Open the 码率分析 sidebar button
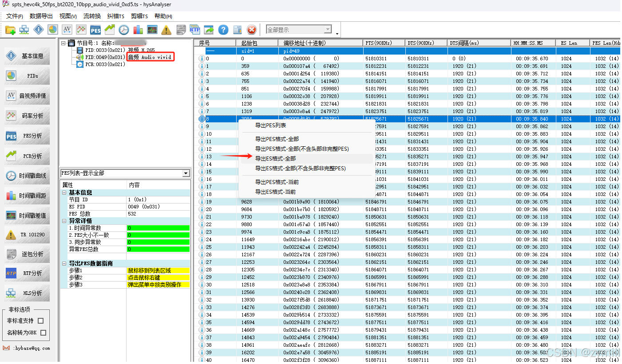This screenshot has width=622, height=364. tap(27, 116)
